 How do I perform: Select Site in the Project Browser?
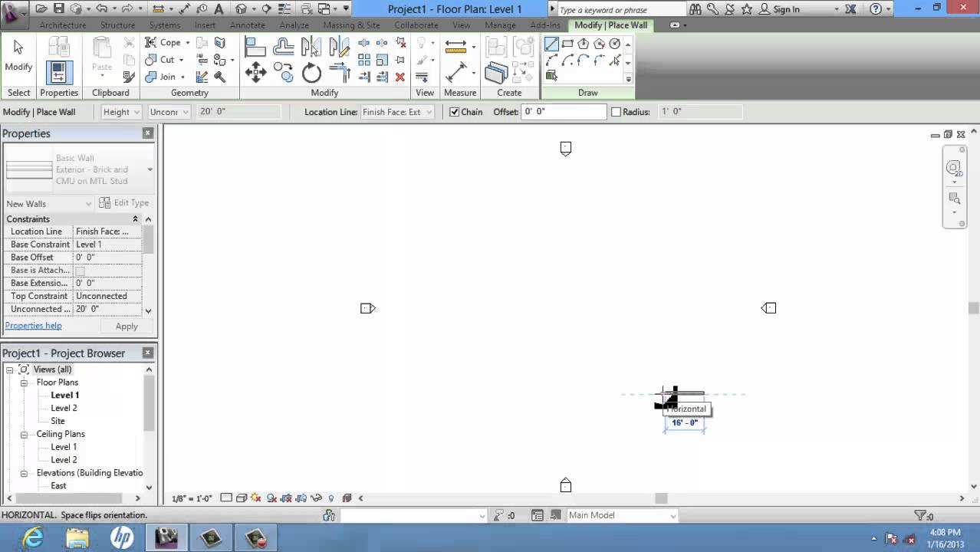pos(58,421)
